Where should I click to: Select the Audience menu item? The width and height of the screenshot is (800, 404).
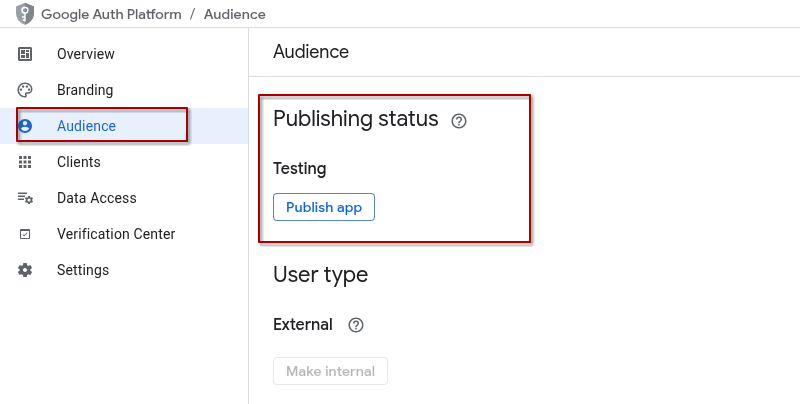coord(124,126)
